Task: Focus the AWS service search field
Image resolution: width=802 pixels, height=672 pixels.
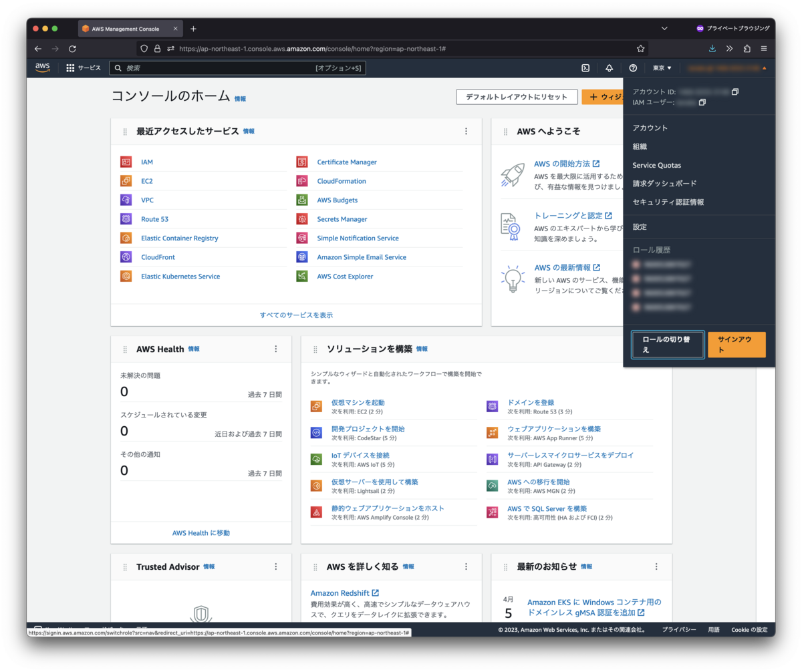Action: coord(237,68)
